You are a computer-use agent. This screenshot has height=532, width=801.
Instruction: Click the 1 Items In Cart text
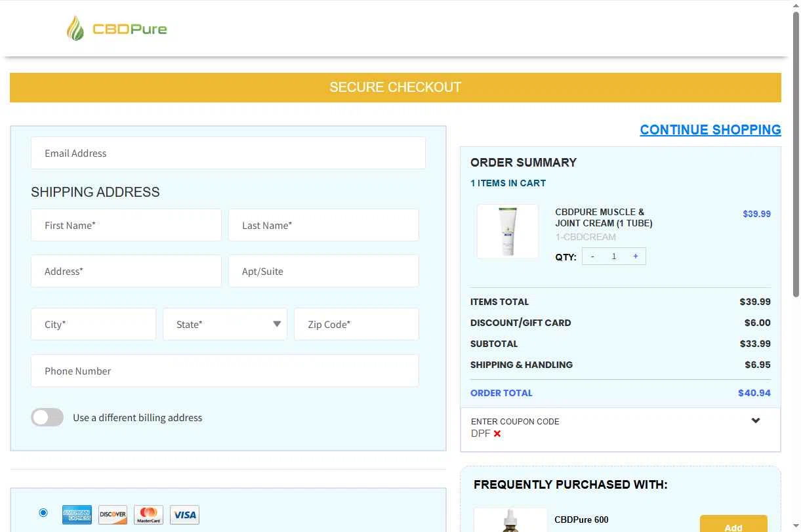tap(508, 183)
